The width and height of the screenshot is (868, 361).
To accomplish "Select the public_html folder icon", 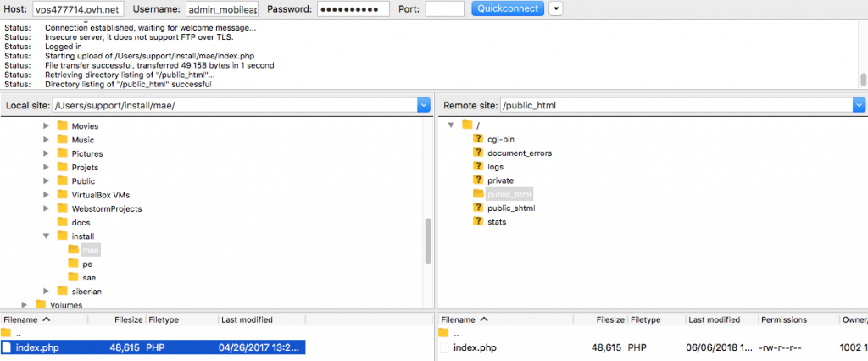I will pyautogui.click(x=478, y=194).
